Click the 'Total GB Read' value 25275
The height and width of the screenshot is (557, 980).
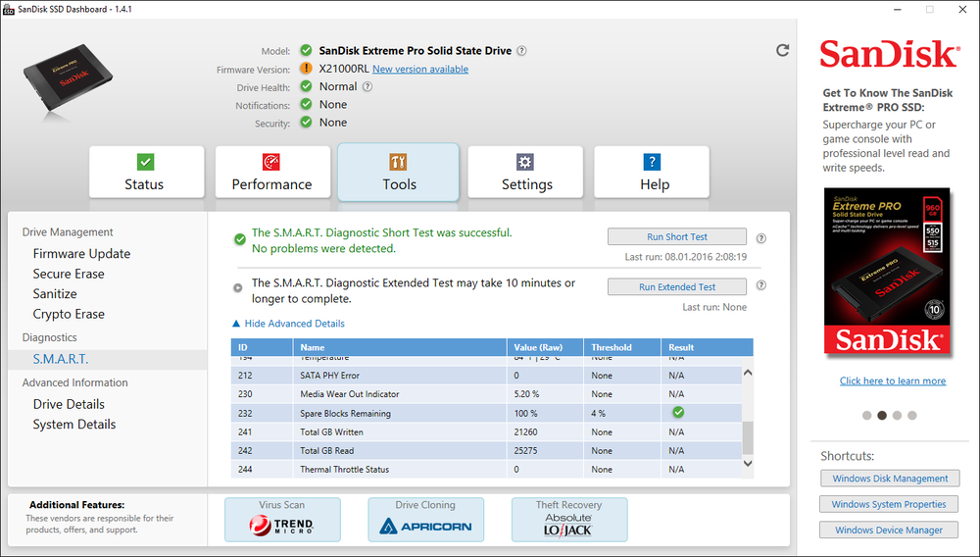point(525,451)
